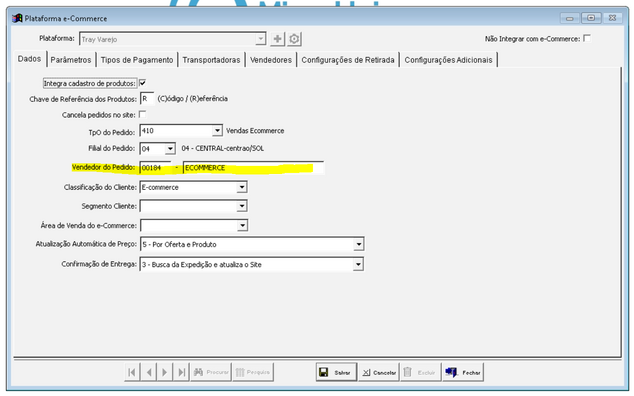
Task: Expand the Filial do Pedido dropdown
Action: [x=170, y=149]
